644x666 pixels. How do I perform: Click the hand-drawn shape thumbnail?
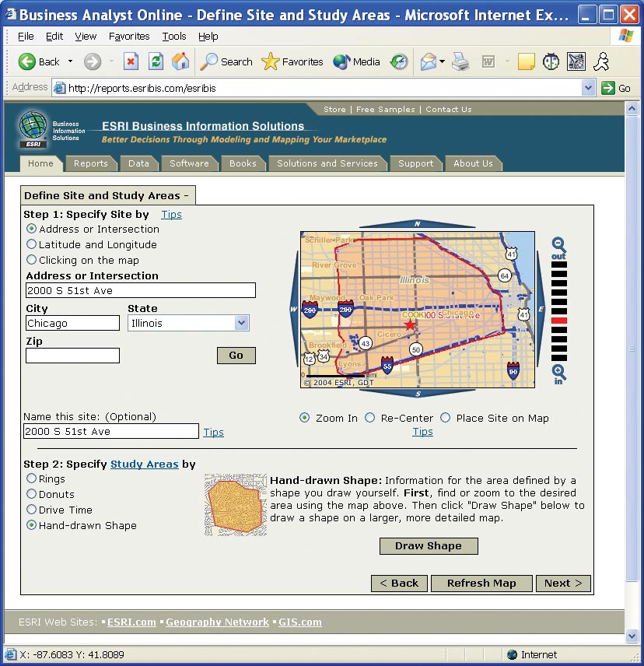pos(236,505)
